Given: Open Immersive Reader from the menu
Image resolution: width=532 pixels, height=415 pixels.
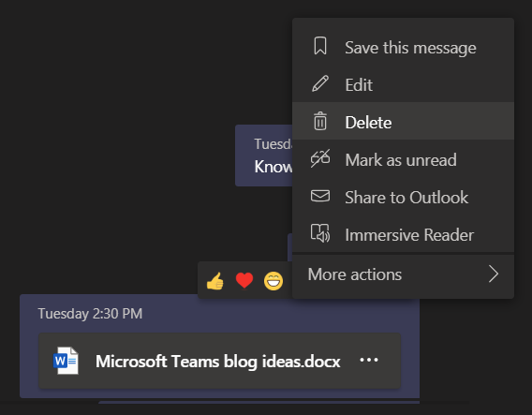Looking at the screenshot, I should [x=403, y=234].
